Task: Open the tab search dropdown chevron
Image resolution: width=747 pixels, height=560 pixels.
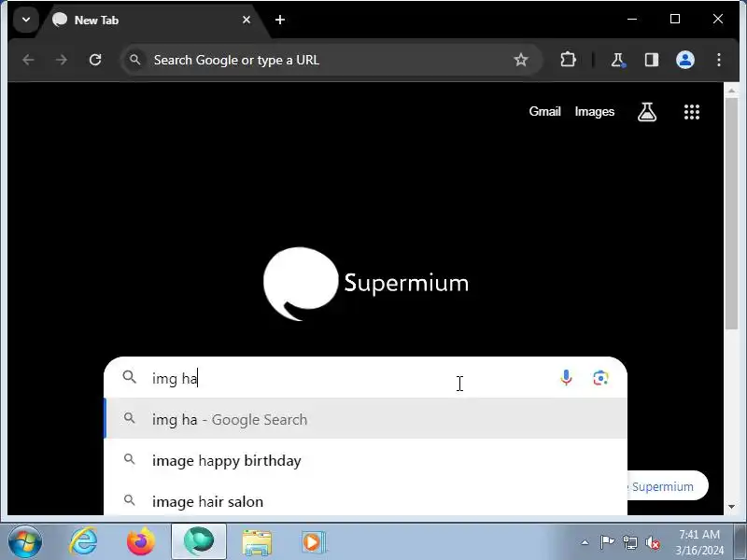Action: [26, 20]
